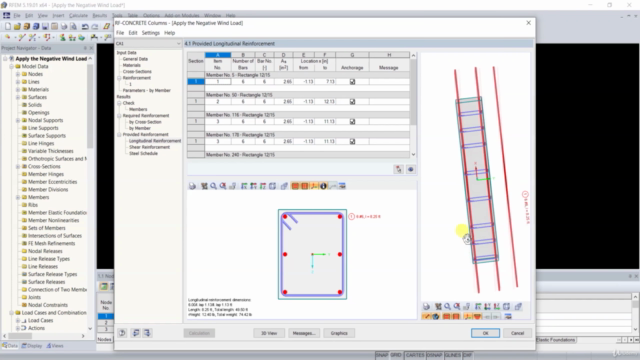Click the Print Preview icon in RFEM toolbar
The image size is (640, 360).
(x=73, y=27)
